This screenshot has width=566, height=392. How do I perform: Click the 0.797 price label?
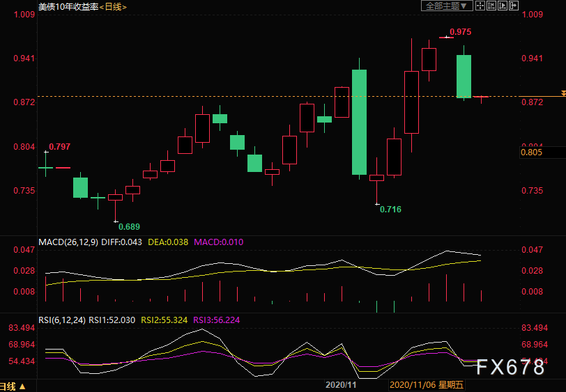[59, 147]
